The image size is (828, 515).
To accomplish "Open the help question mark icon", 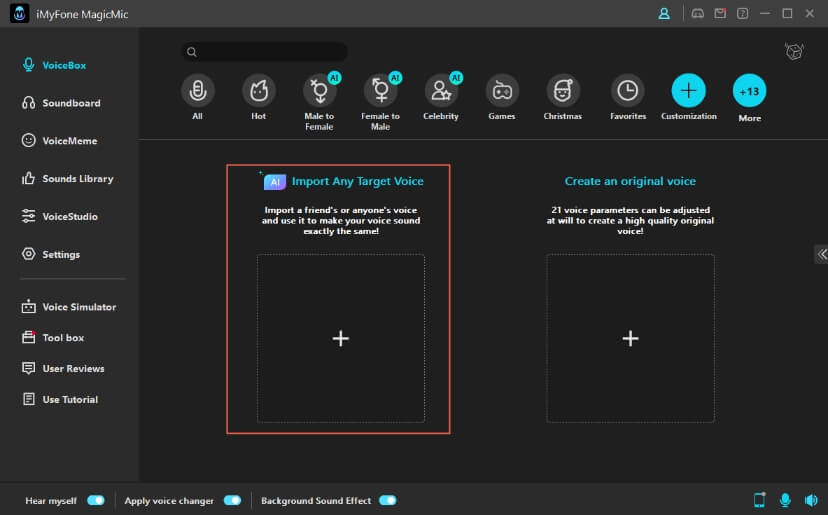I will click(x=742, y=14).
